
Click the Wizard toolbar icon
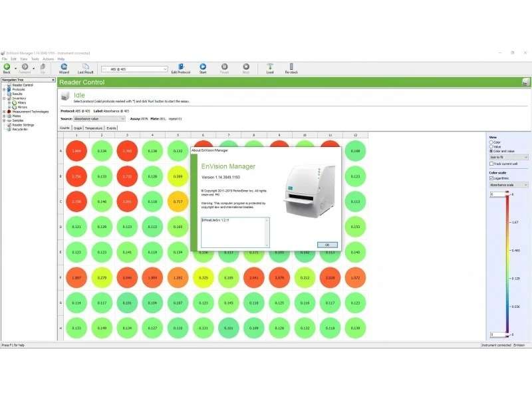[64, 66]
